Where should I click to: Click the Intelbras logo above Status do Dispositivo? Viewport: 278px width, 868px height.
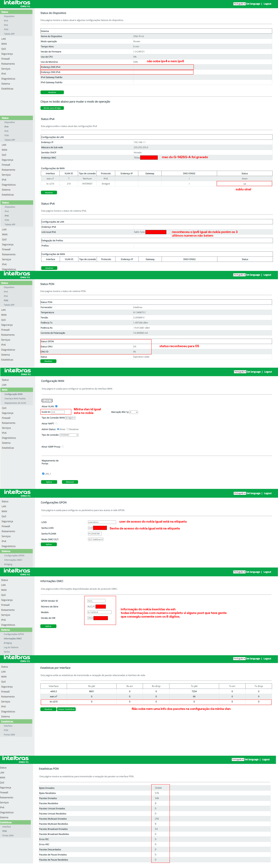coord(17,4)
